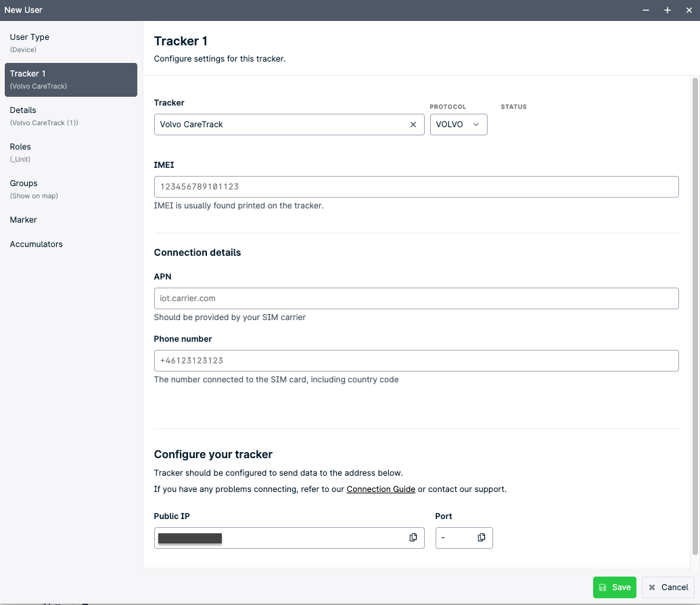Click the chevron on the VOLVO protocol selector

tap(477, 125)
